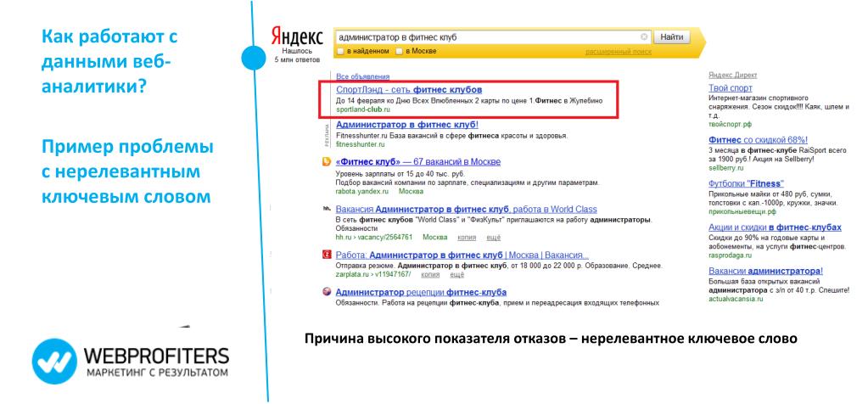Open the Твой спорт ad link

point(731,88)
